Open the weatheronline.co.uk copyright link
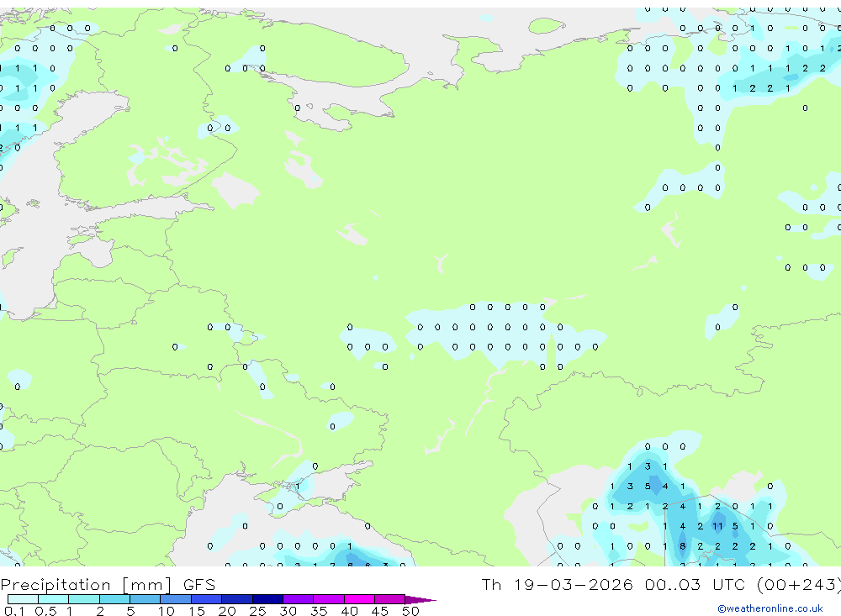841x616 pixels. click(770, 608)
